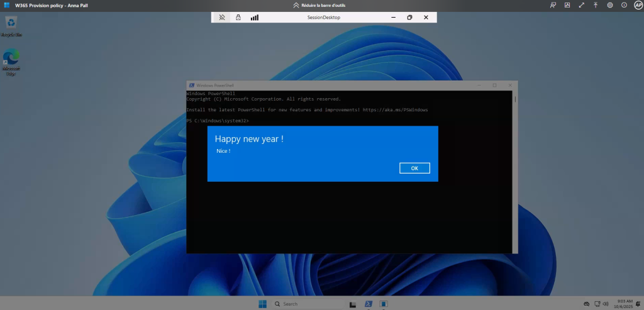Viewport: 644px width, 310px height.
Task: Open settings gear in the top toolbar
Action: (x=610, y=5)
